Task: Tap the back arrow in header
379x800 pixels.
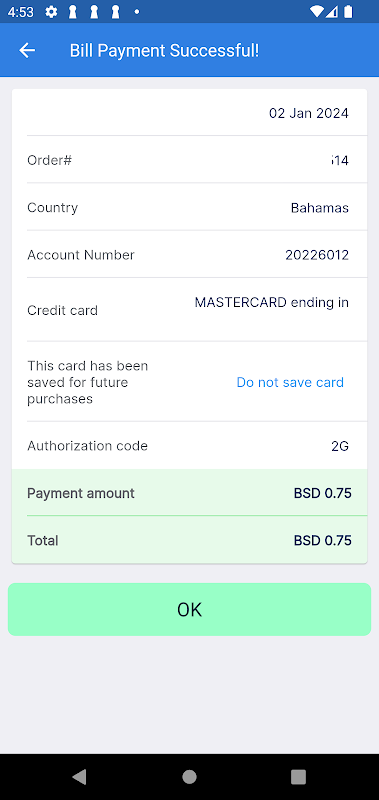Action: coord(27,50)
